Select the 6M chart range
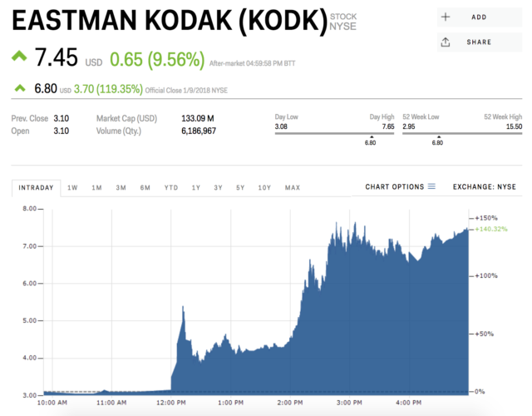The image size is (532, 416). pos(145,188)
